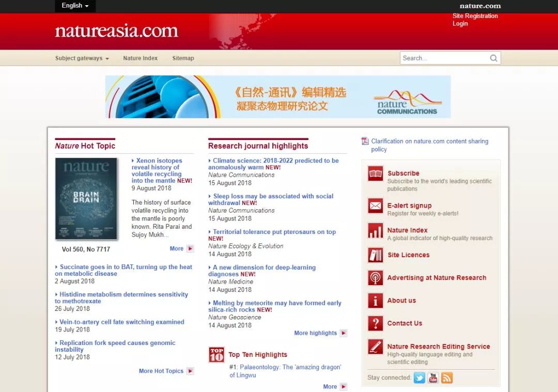Click the Subscribe book icon

point(376,174)
